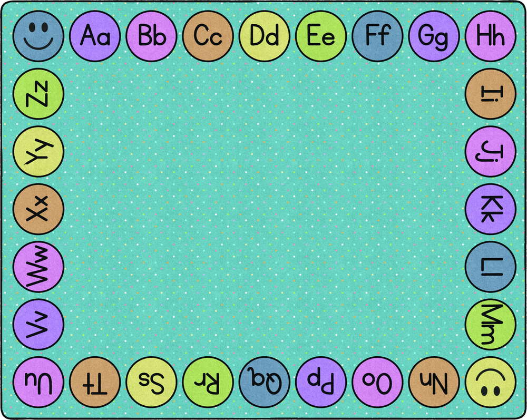Click the pink Ww circle
Screen dimensions: 527x420
coord(38,267)
